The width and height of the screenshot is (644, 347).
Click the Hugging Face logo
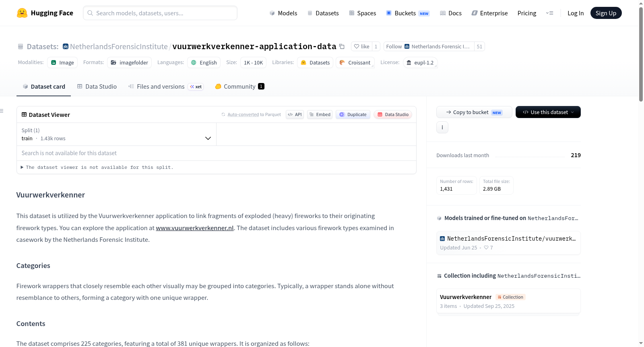pos(45,13)
